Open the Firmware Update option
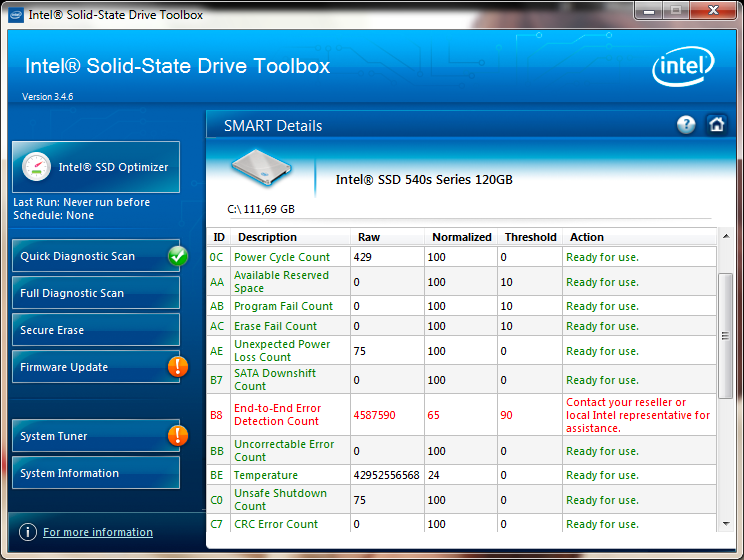This screenshot has width=744, height=560. tap(96, 367)
